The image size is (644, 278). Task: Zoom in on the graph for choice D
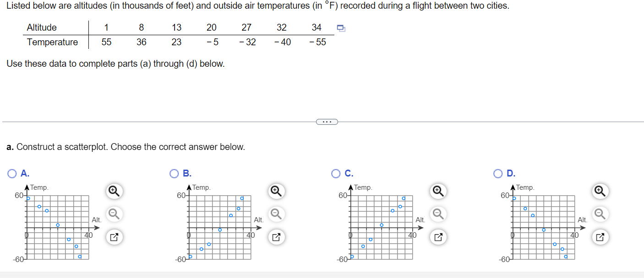(x=600, y=191)
